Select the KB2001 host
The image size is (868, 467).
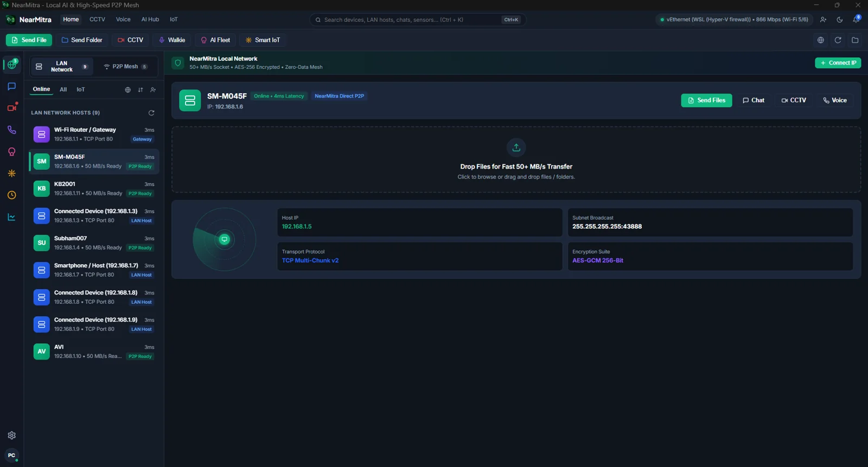pos(94,189)
